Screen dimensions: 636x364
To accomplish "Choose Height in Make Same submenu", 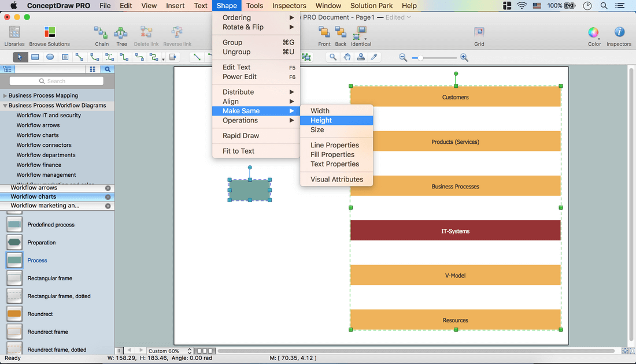I will tap(321, 120).
